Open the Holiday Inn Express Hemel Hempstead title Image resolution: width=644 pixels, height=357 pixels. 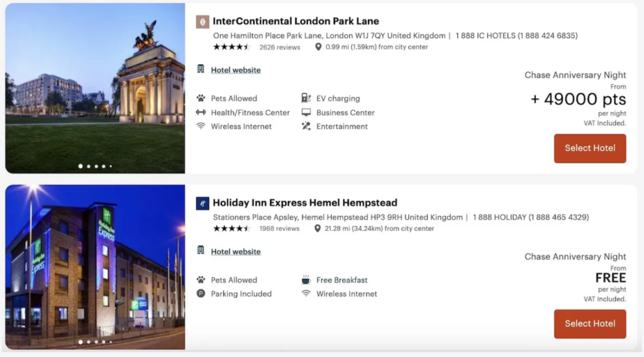tap(305, 203)
